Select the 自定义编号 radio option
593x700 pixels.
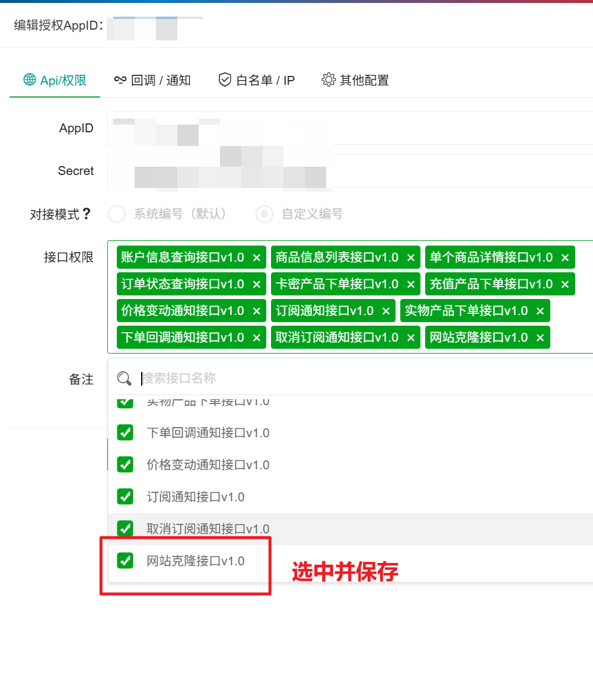(264, 214)
